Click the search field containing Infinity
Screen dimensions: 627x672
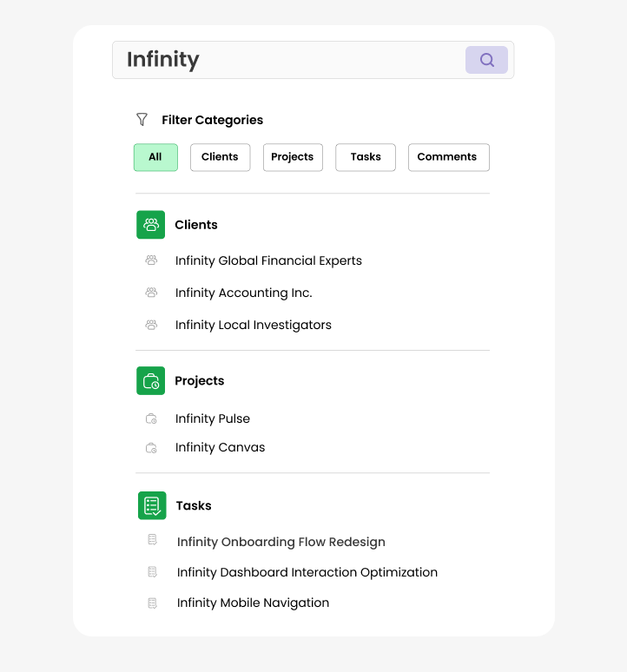pyautogui.click(x=287, y=60)
